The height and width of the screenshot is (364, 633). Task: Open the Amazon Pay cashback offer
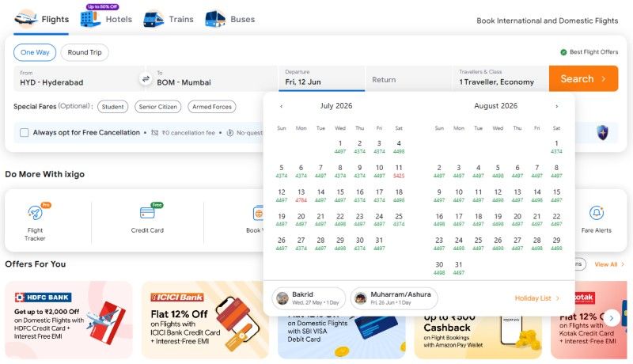[478, 337]
